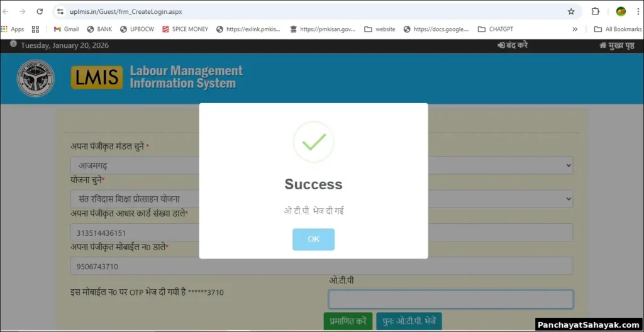Click the address bar URL
644x332 pixels.
pos(126,11)
